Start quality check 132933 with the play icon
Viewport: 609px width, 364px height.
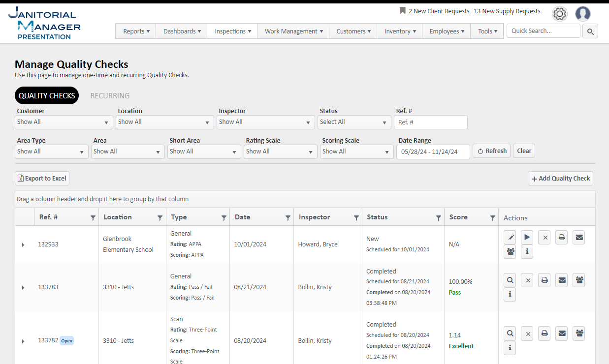point(527,238)
